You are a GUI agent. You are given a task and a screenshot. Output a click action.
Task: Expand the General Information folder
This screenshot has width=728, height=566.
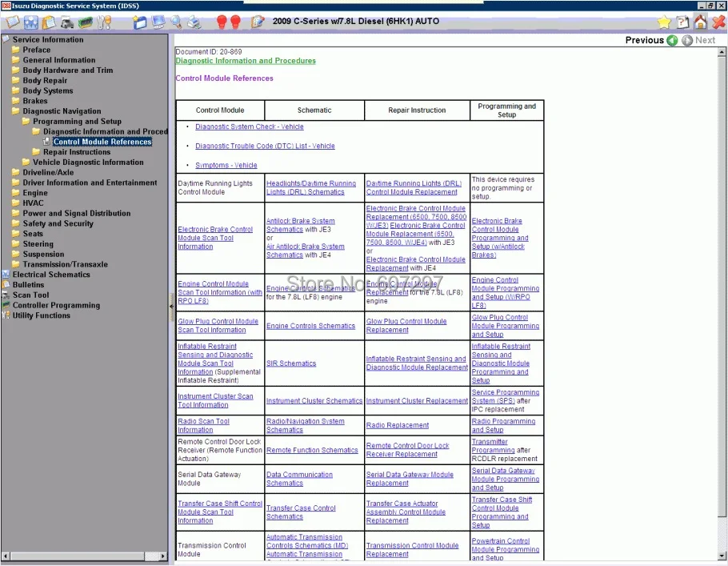click(x=16, y=60)
